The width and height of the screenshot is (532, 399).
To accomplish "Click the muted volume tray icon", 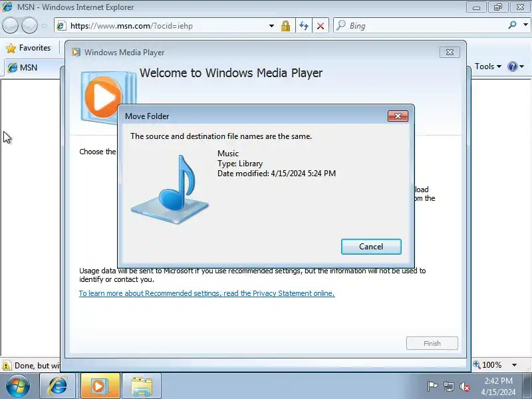I will pyautogui.click(x=465, y=386).
